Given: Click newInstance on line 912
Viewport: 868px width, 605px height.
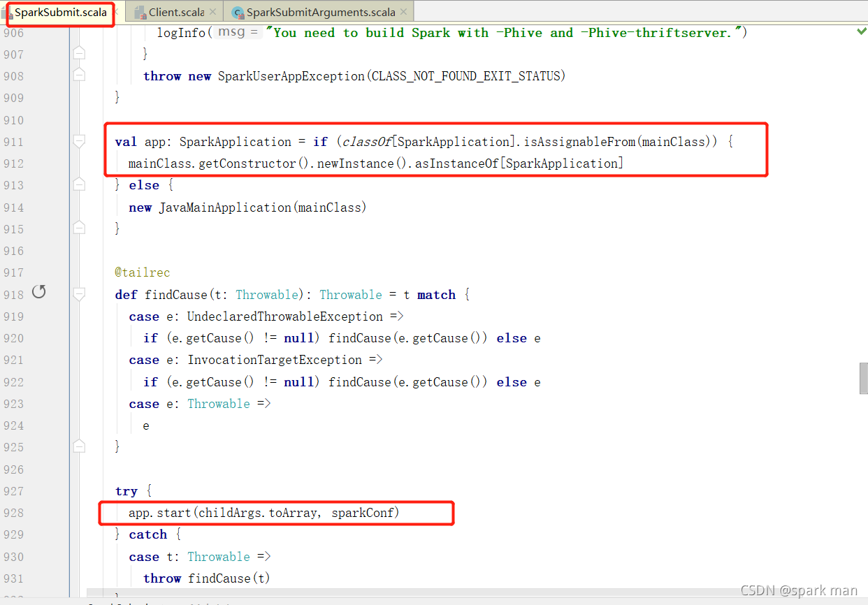Looking at the screenshot, I should pyautogui.click(x=356, y=163).
